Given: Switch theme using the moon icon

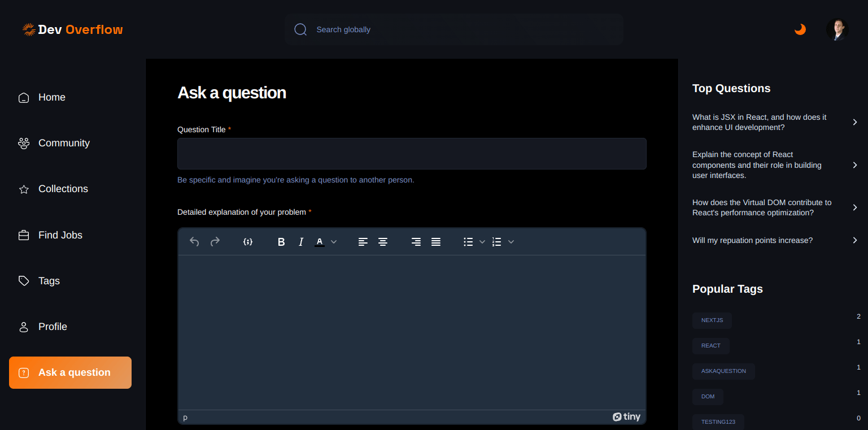Looking at the screenshot, I should coord(800,29).
